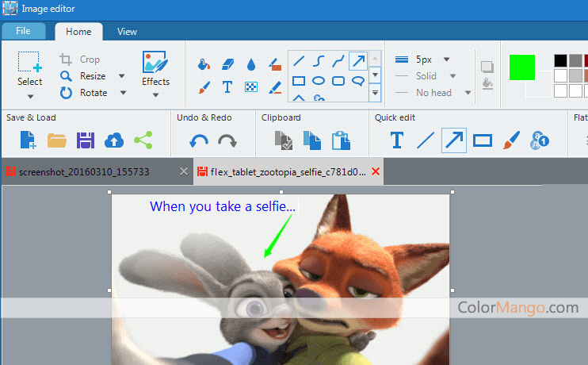The width and height of the screenshot is (588, 365).
Task: Choose the straight line shape in the gallery
Action: click(x=299, y=61)
